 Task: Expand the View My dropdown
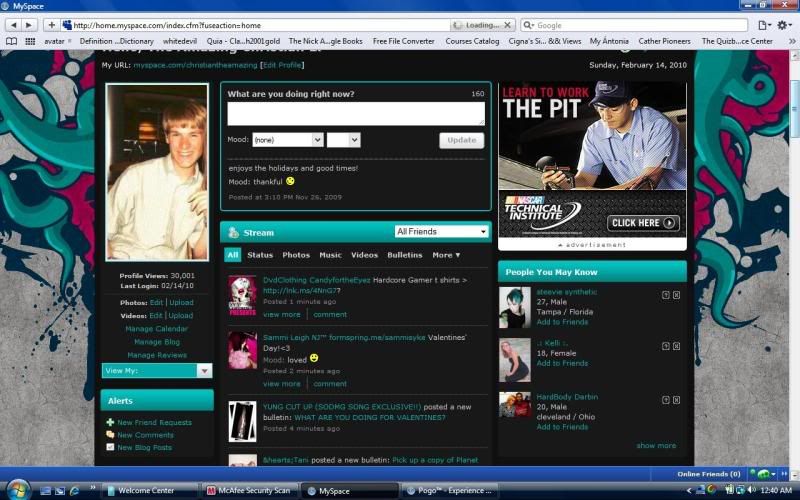157,371
